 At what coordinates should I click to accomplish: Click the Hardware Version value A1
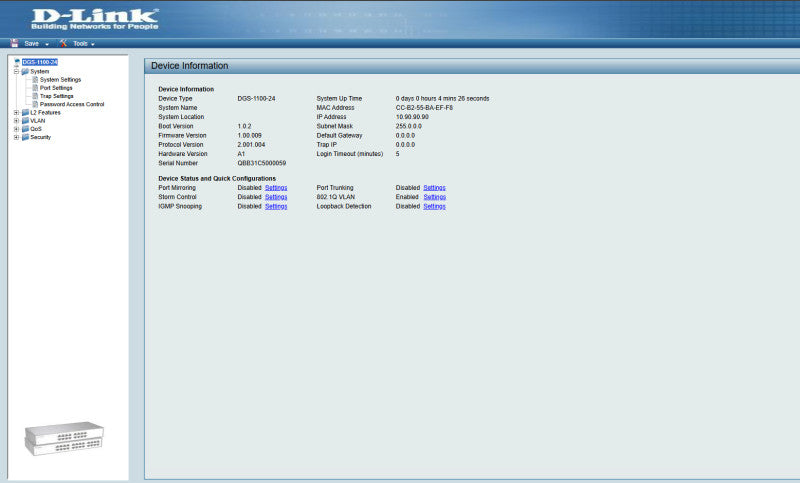241,154
